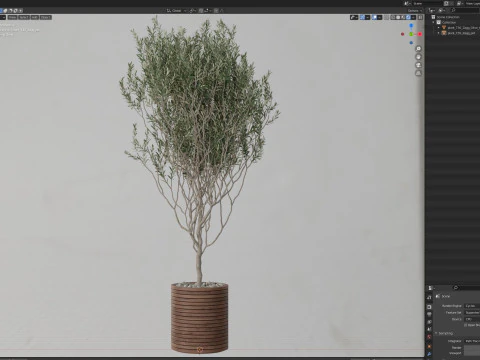This screenshot has height=360, width=480.
Task: Open the Scene properties tab
Action: click(429, 329)
